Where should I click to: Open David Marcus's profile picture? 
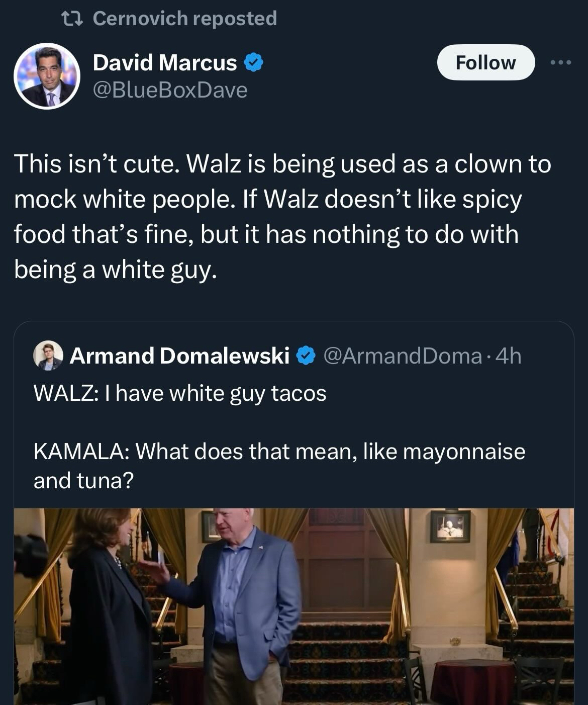(x=47, y=76)
